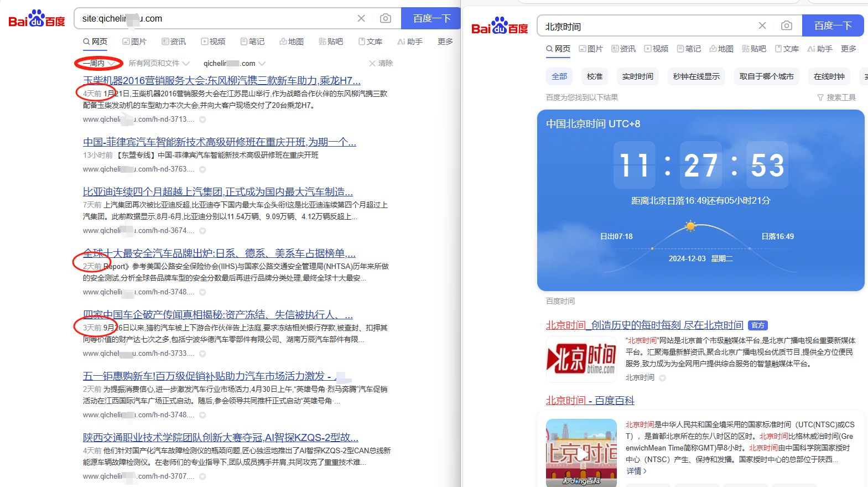Select 文库 tab in the right window
This screenshot has height=487, width=868.
click(x=787, y=49)
